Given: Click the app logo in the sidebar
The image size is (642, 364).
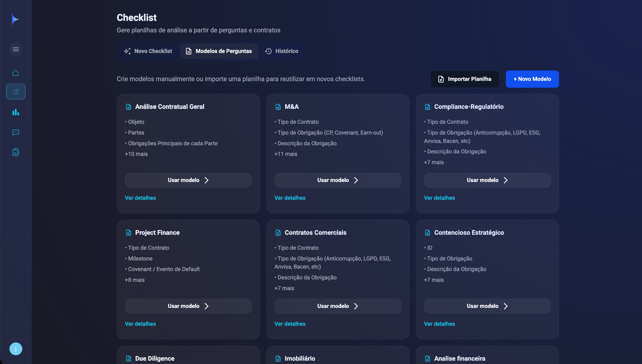Looking at the screenshot, I should click(x=15, y=19).
